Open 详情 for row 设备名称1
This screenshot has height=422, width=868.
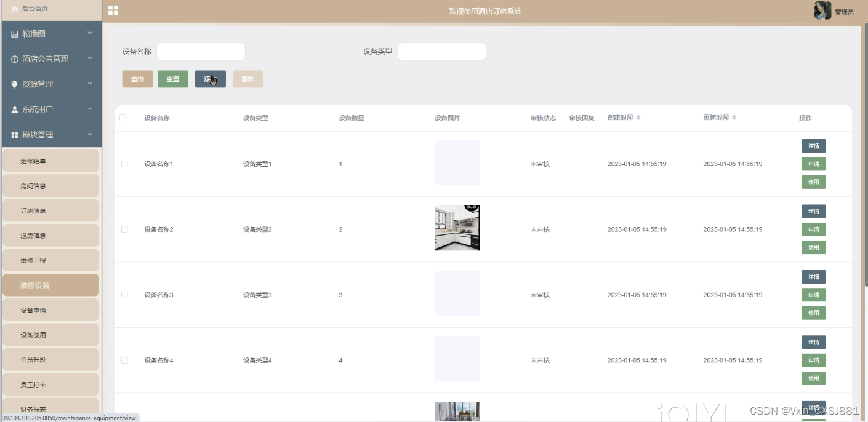tap(813, 146)
